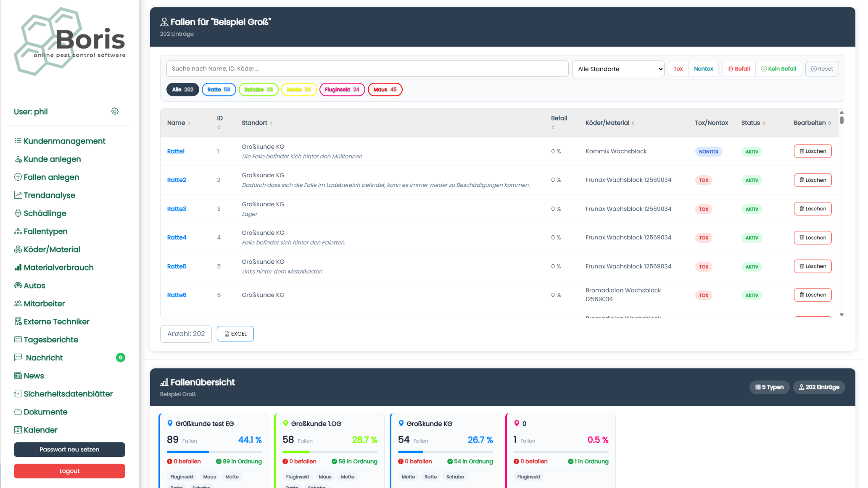Click the Großkunde KG location pin icon

click(401, 423)
